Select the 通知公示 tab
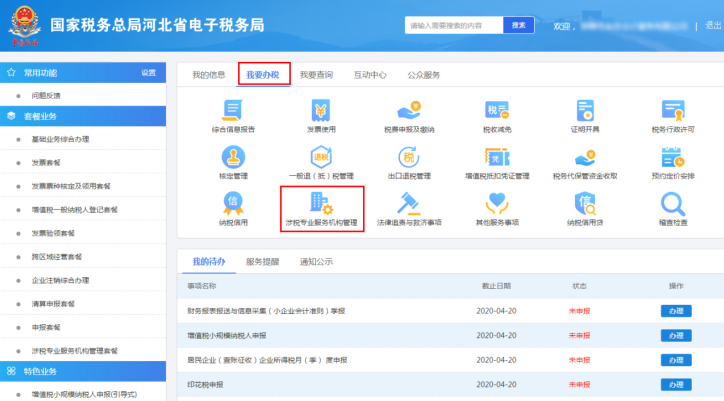Screen dimensions: 724x401 (316, 261)
